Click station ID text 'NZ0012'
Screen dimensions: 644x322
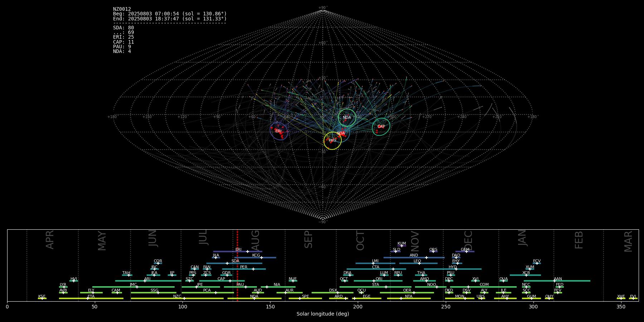tap(122, 9)
